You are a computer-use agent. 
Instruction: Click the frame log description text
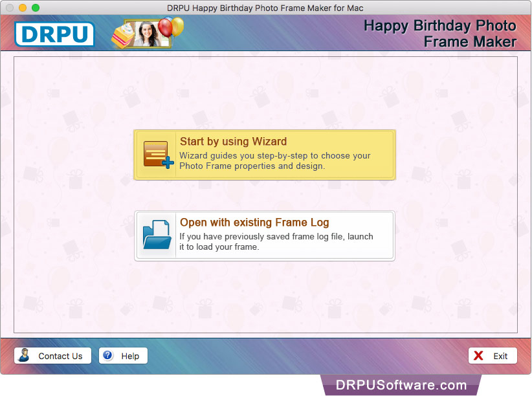276,241
